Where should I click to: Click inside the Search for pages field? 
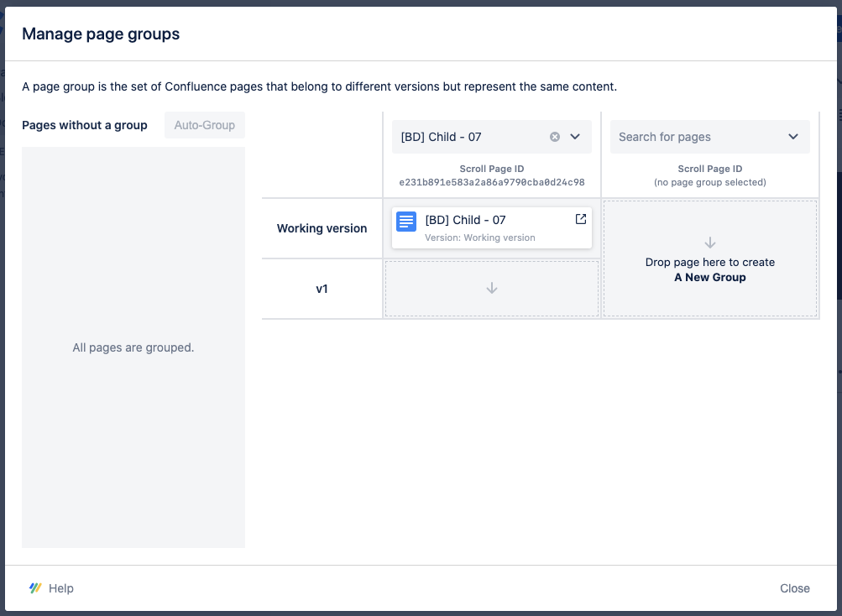click(x=697, y=137)
